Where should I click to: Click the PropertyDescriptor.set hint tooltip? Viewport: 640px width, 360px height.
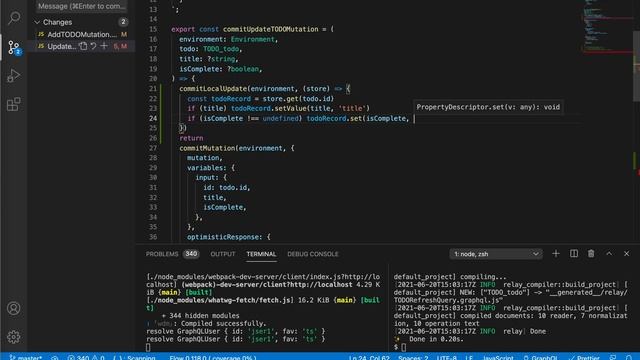(x=488, y=107)
